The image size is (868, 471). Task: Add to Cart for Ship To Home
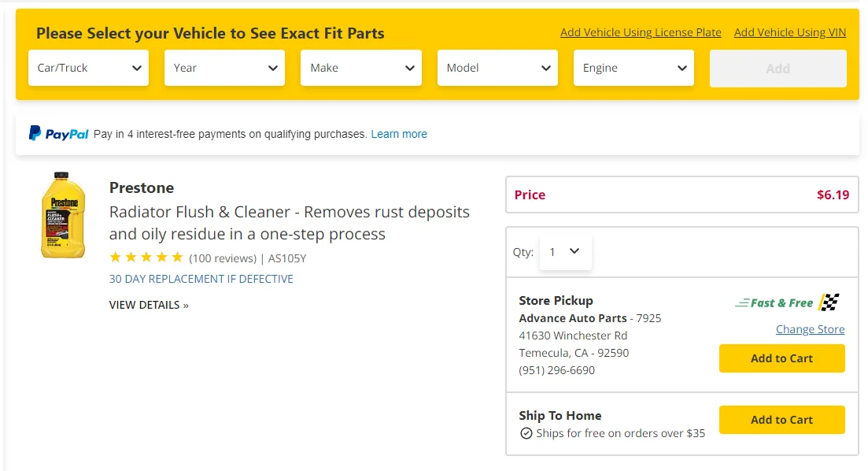click(x=781, y=420)
